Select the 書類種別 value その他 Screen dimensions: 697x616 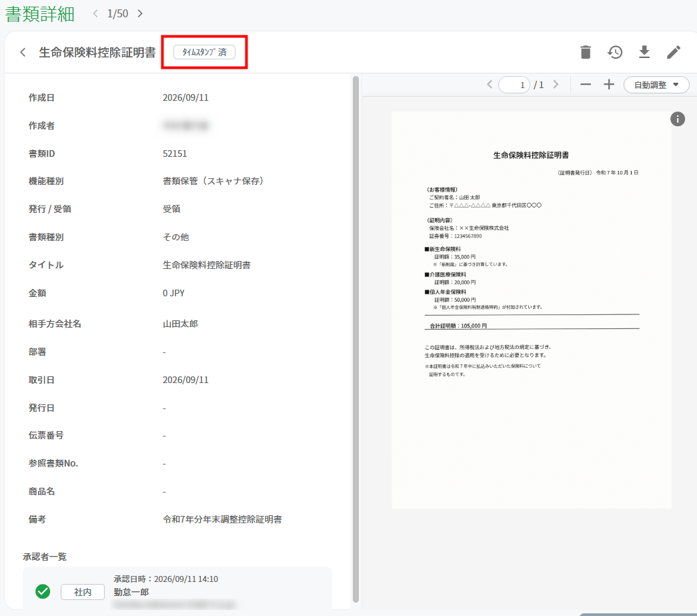[175, 237]
